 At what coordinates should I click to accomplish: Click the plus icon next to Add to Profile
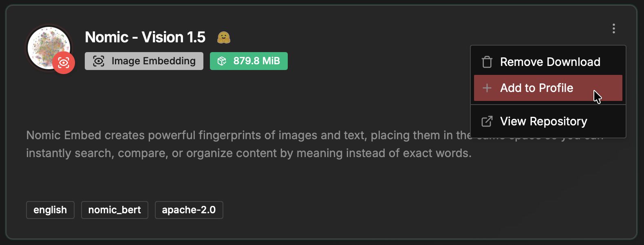(x=487, y=88)
